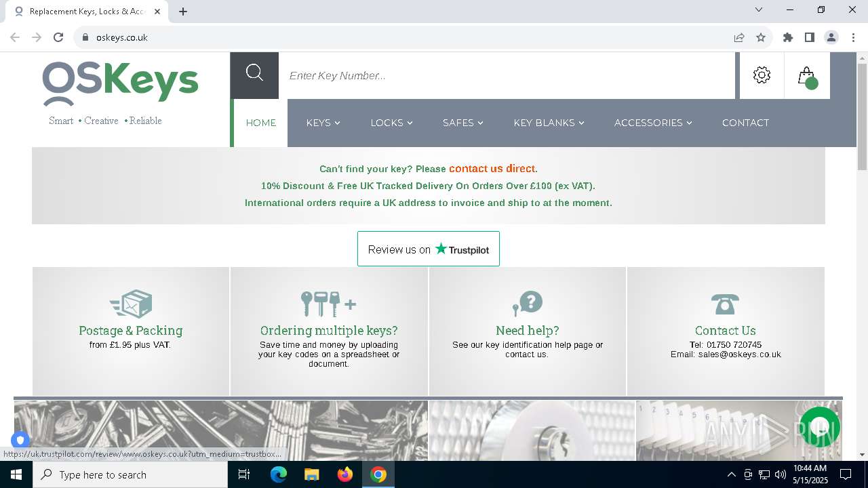Viewport: 868px width, 488px height.
Task: Open the CONTACT navigation item
Action: (x=745, y=123)
